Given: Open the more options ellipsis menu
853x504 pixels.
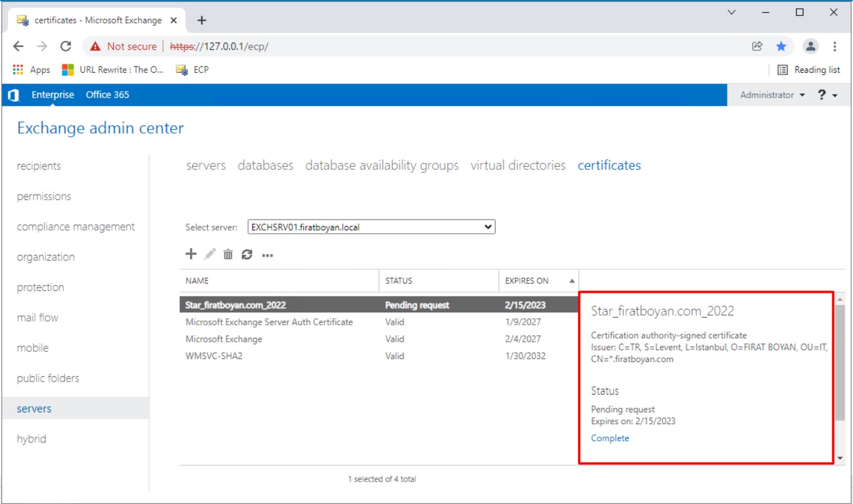Looking at the screenshot, I should pos(268,256).
